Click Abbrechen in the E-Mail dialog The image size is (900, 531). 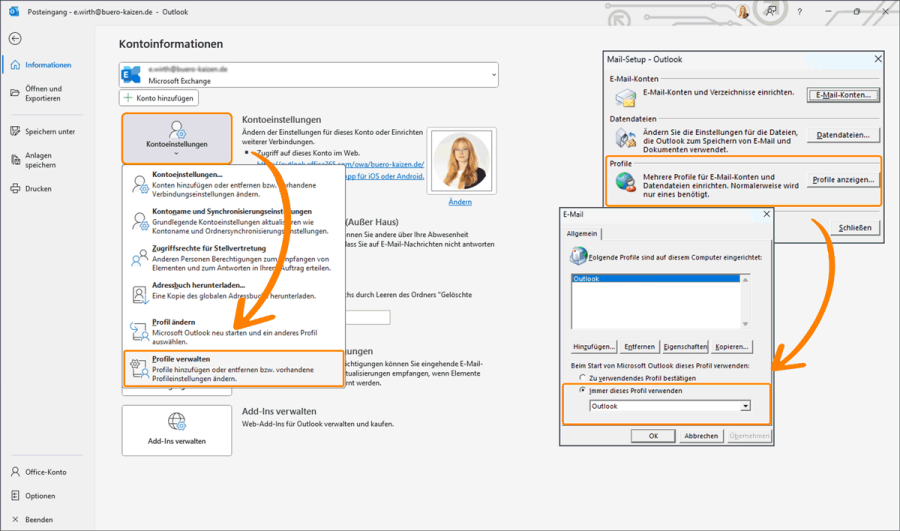701,436
